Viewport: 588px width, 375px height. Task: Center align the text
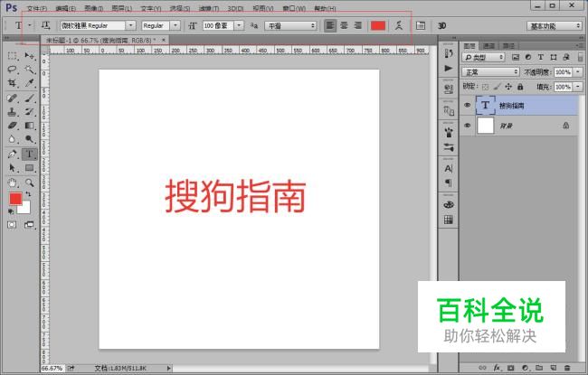345,25
